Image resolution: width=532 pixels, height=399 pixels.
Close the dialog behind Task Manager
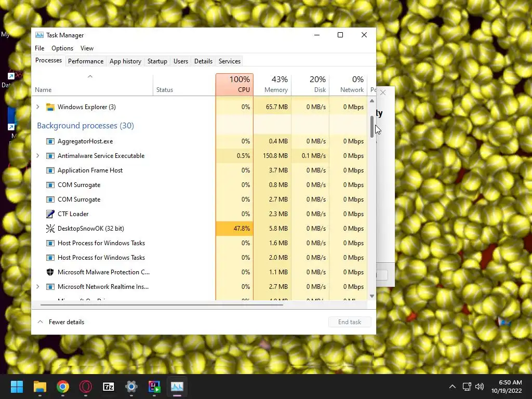pos(383,92)
